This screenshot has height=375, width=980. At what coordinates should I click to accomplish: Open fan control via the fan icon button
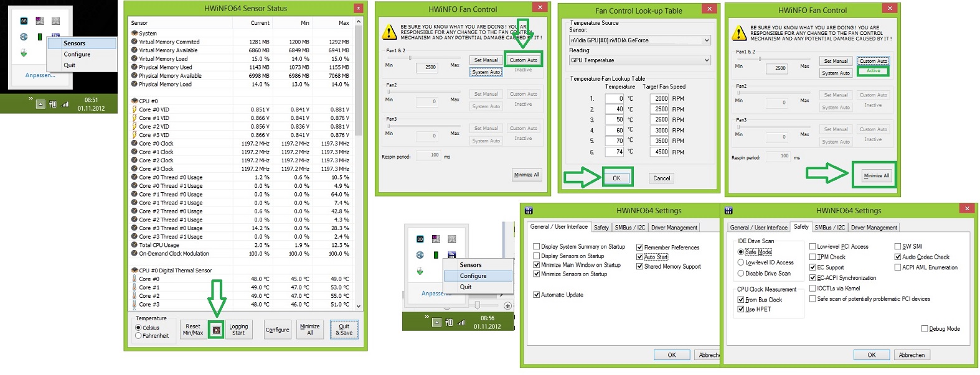click(216, 330)
